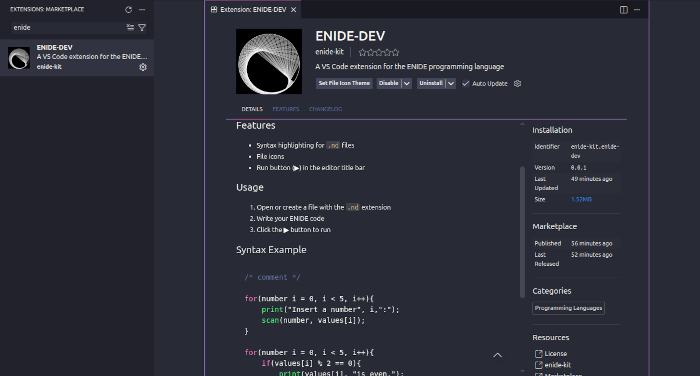Toggle the Auto Update checkbox

coord(466,84)
